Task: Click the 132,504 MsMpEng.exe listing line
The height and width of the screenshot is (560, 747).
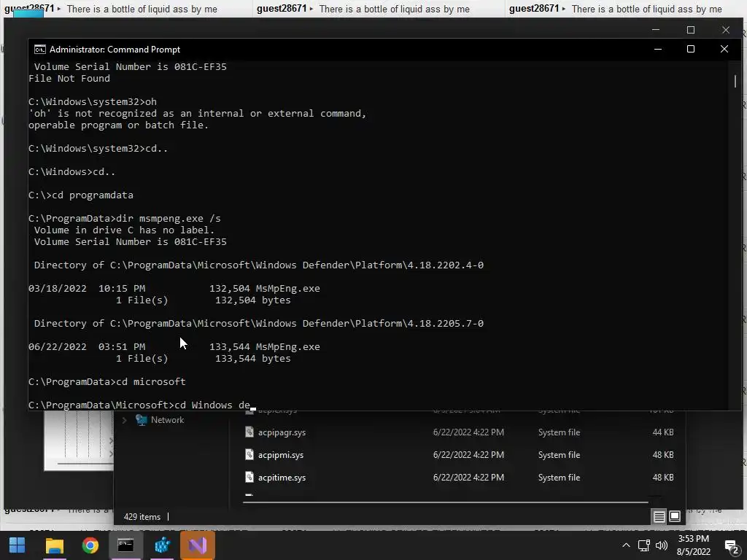Action: point(174,289)
